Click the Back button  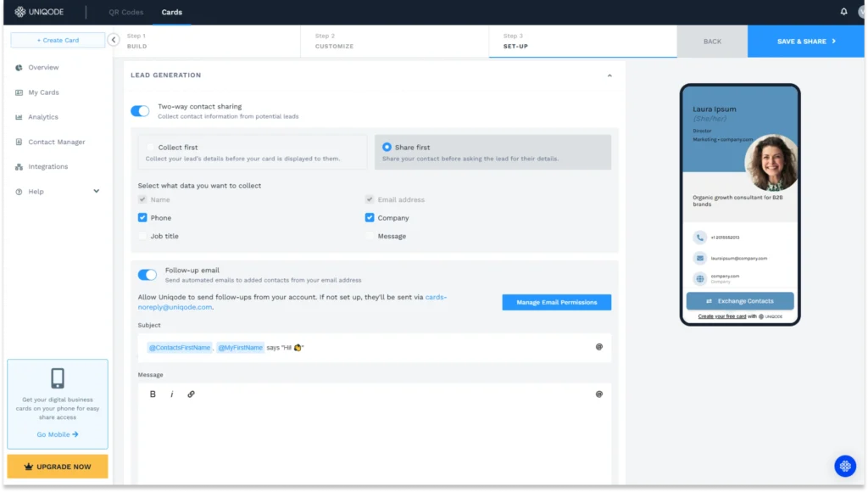712,41
